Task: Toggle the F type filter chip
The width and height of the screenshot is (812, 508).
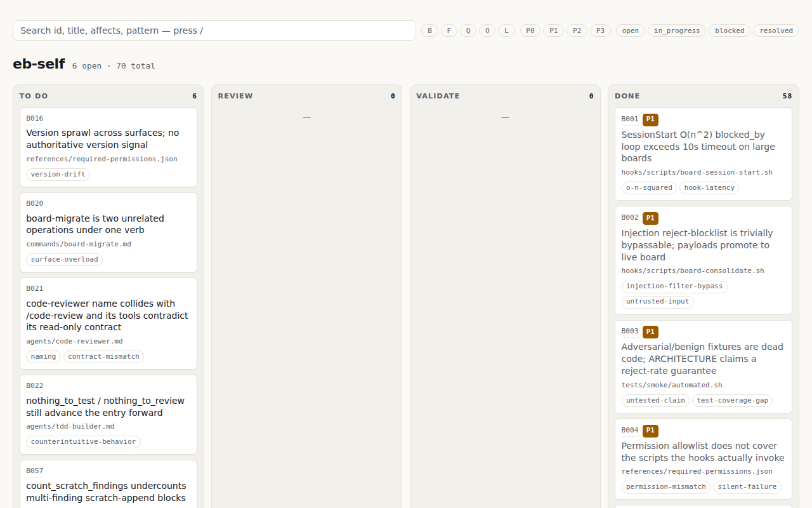Action: pos(449,30)
